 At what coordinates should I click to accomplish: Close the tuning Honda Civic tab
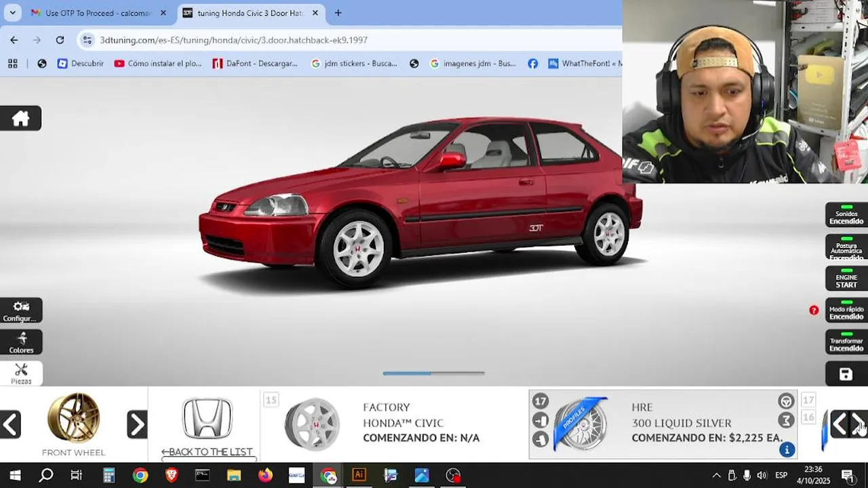tap(315, 13)
